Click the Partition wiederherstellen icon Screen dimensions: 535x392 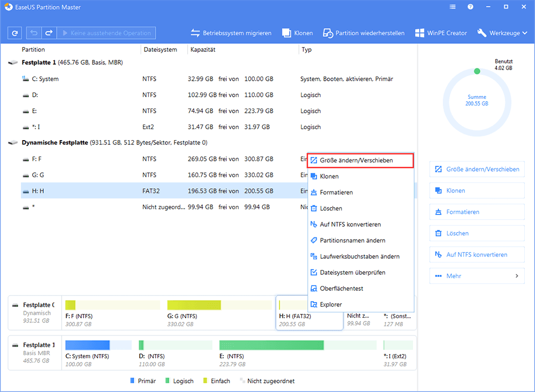pyautogui.click(x=328, y=33)
